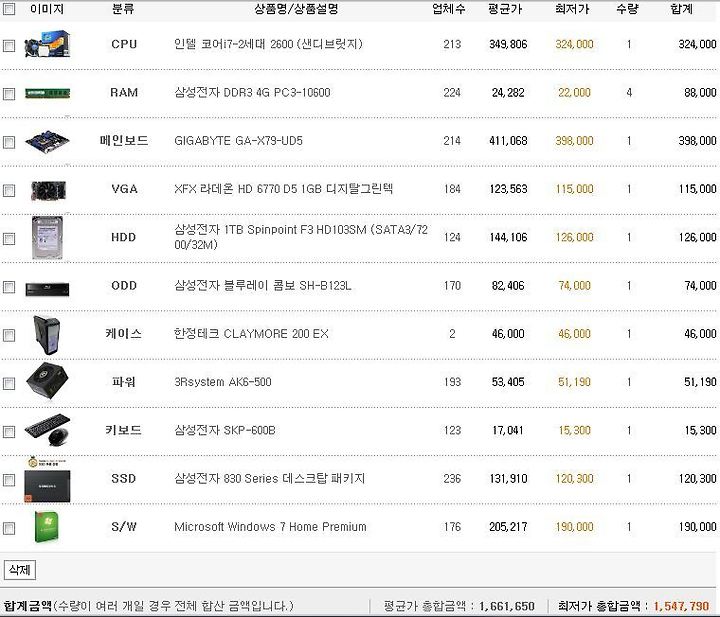This screenshot has width=720, height=617.
Task: Click keyboard average price 17,041
Action: click(x=508, y=431)
